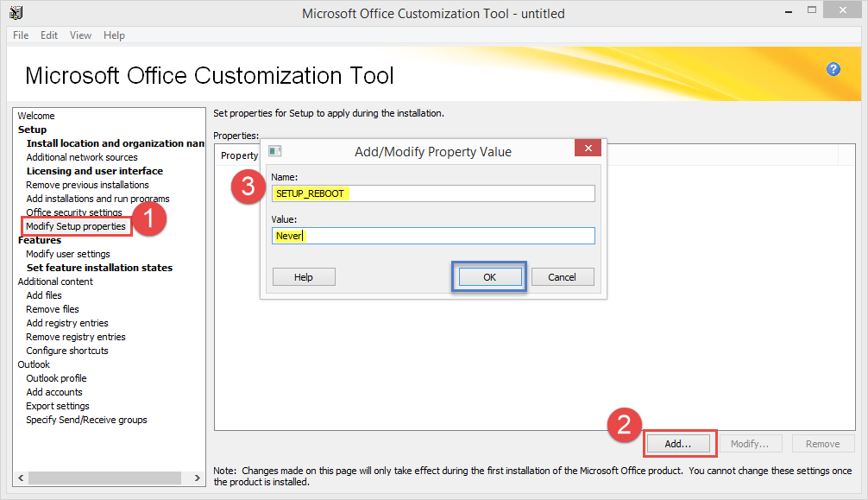Click OK in the property dialog
The width and height of the screenshot is (868, 500).
[489, 277]
